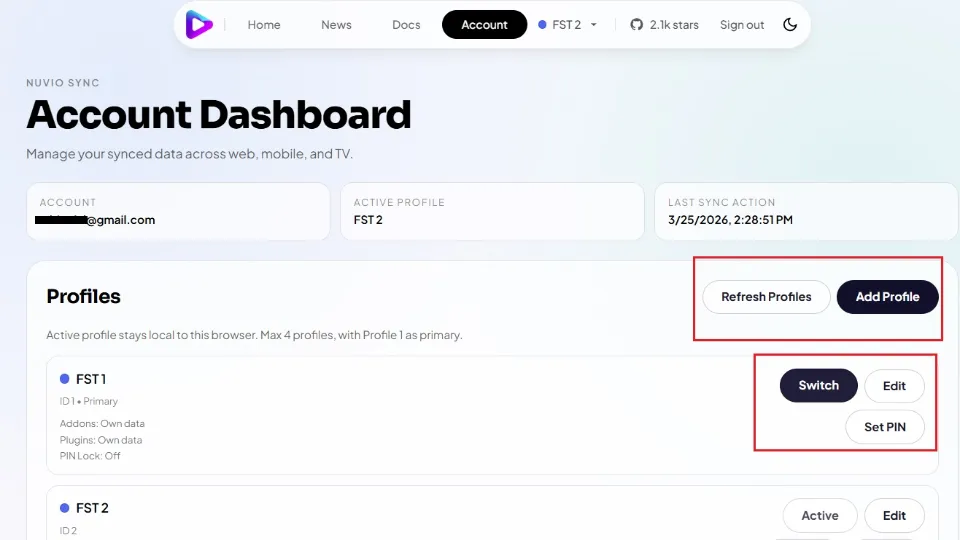The height and width of the screenshot is (540, 960).
Task: Set PIN for the FST 1 profile
Action: tap(885, 427)
